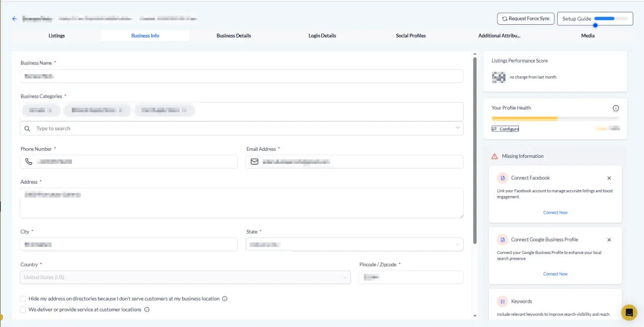Expand the business categories dropdown arrow
This screenshot has width=644, height=327.
tap(457, 128)
